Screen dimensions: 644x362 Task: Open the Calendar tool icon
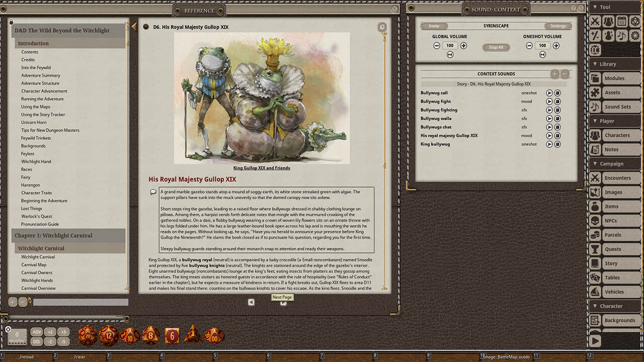622,21
